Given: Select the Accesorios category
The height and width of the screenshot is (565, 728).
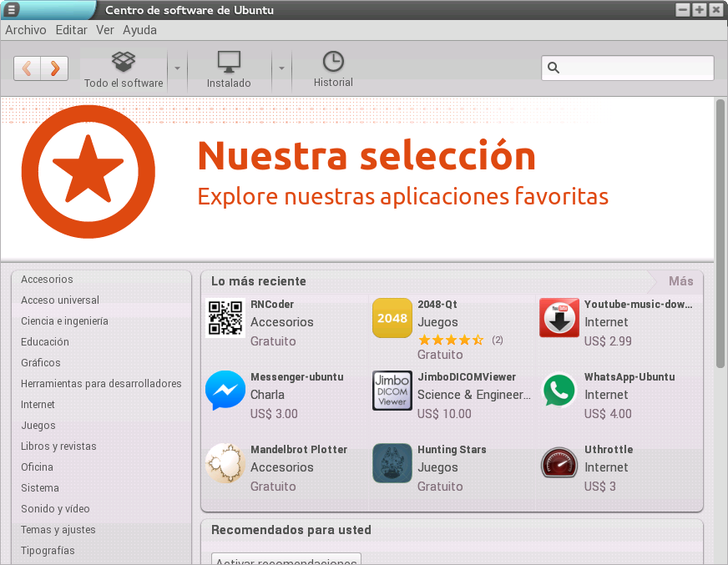Looking at the screenshot, I should click(47, 280).
